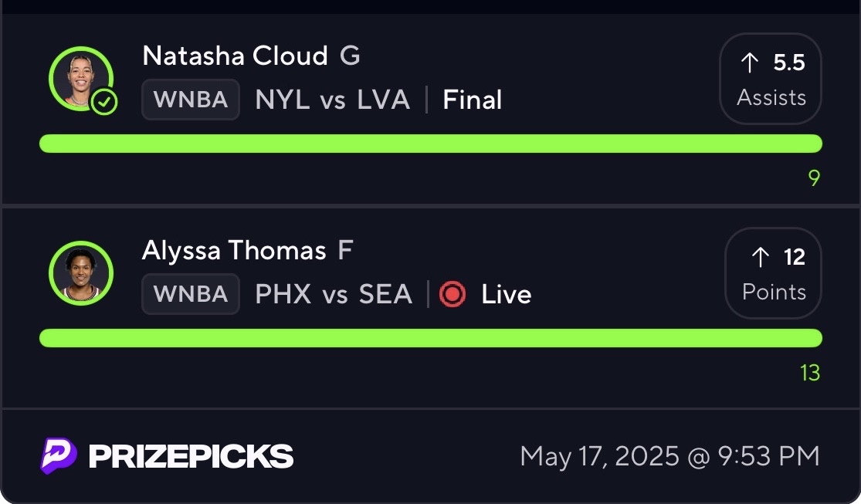Click Natasha Cloud's player avatar
Screen dimensions: 861x504
point(80,78)
